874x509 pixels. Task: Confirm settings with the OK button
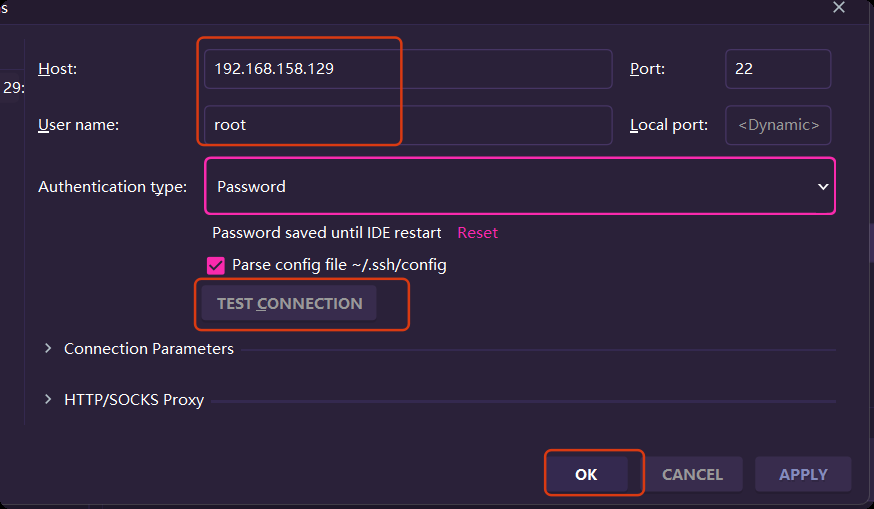586,474
